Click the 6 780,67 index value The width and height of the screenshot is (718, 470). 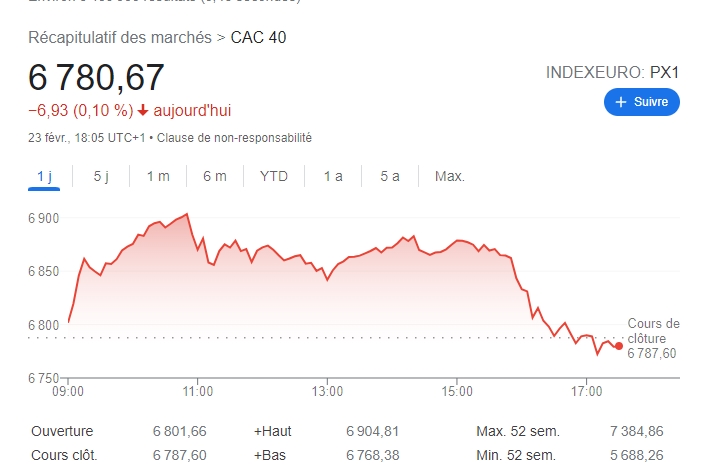coord(96,77)
